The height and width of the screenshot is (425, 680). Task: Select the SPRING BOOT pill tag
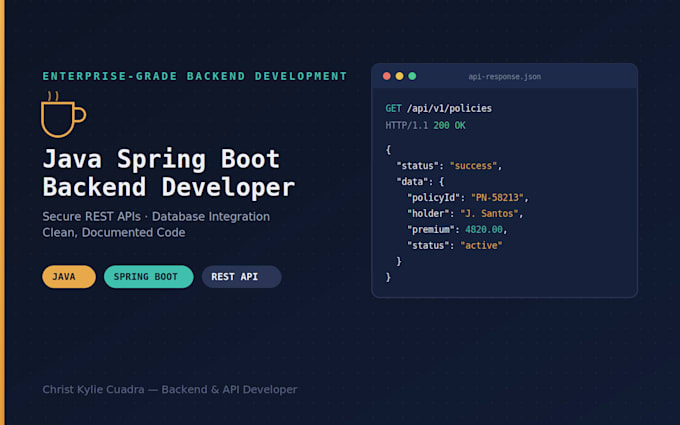[x=148, y=277]
